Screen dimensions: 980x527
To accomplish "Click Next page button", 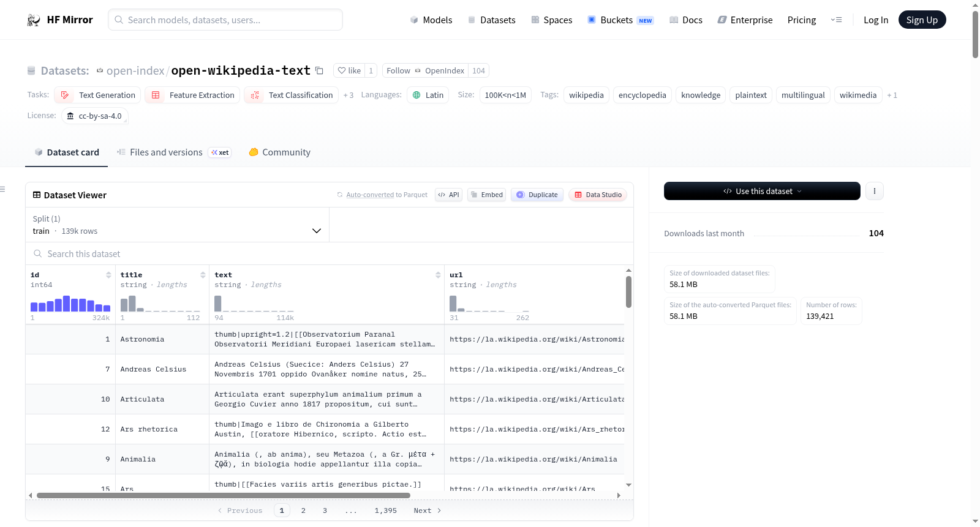I will (x=428, y=510).
